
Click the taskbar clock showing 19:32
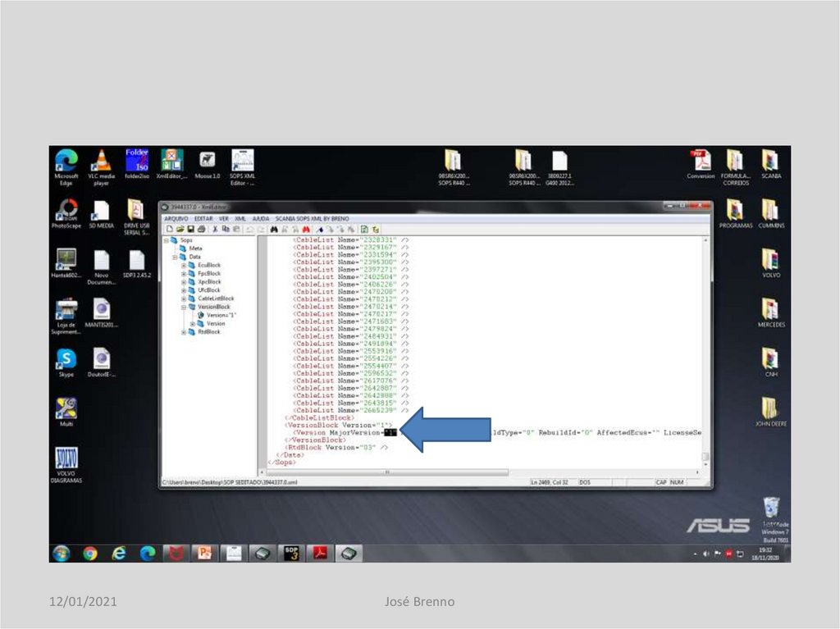(x=765, y=554)
